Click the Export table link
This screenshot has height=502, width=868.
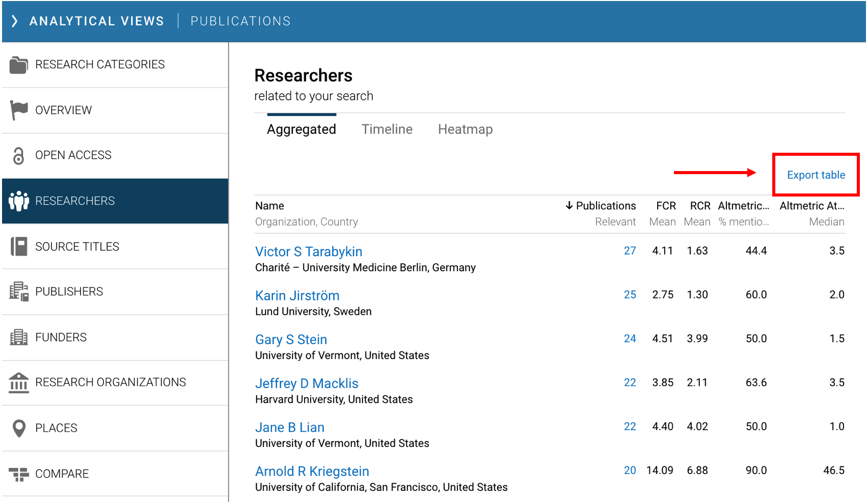coord(816,175)
